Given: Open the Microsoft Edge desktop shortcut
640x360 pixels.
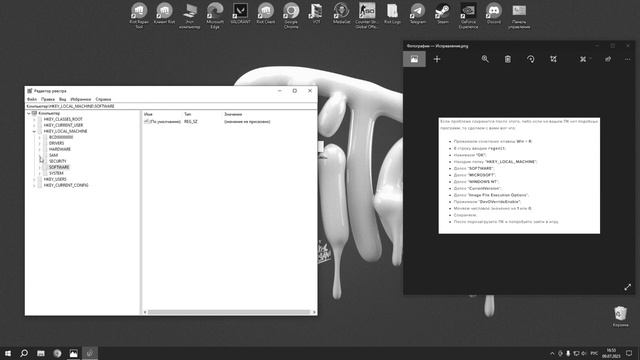Looking at the screenshot, I should point(215,16).
